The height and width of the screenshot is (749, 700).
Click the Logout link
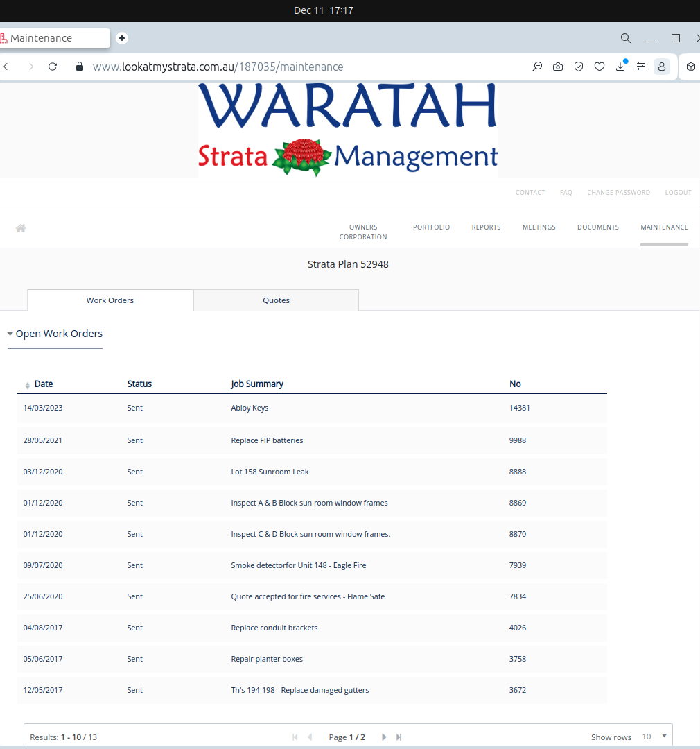click(678, 193)
